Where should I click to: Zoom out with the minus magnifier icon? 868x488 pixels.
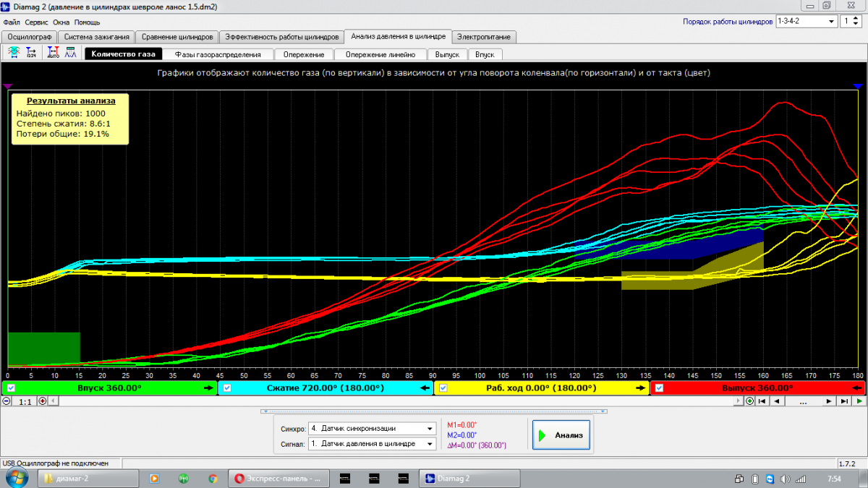pos(7,401)
